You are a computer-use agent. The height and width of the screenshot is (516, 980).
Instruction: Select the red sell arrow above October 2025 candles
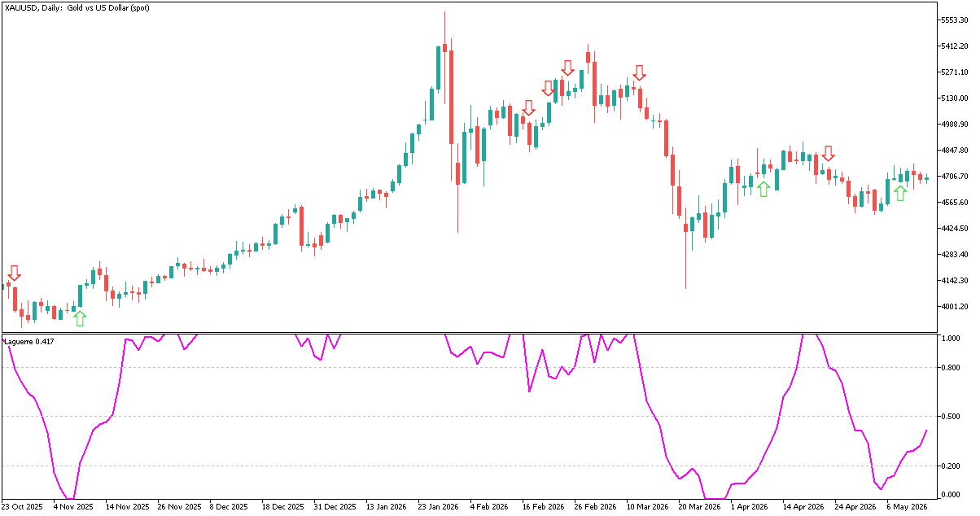tap(14, 273)
